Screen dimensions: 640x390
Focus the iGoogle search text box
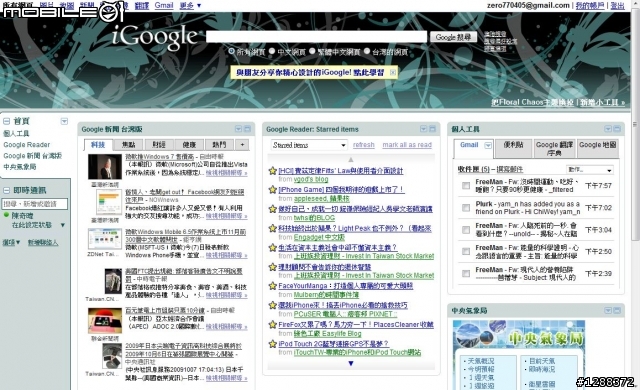click(x=316, y=37)
